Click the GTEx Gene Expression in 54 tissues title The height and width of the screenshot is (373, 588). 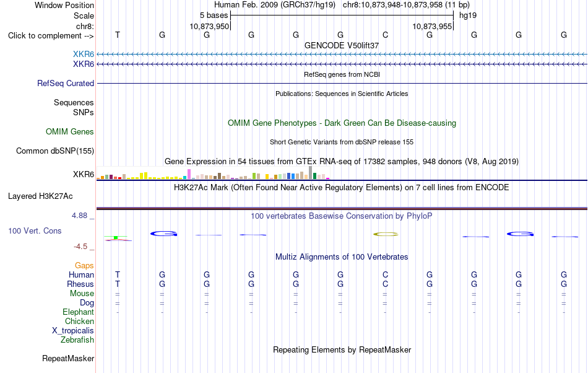[342, 161]
